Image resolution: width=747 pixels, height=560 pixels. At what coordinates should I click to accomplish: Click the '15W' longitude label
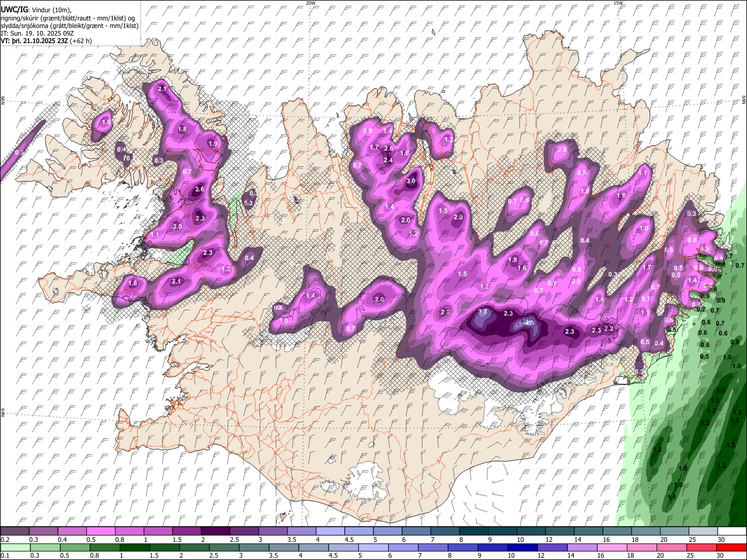tap(618, 3)
